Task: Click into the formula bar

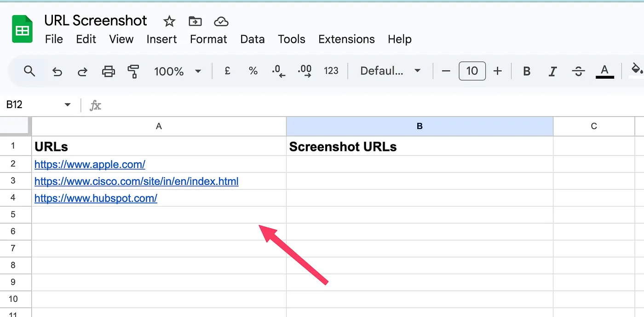Action: tap(373, 105)
